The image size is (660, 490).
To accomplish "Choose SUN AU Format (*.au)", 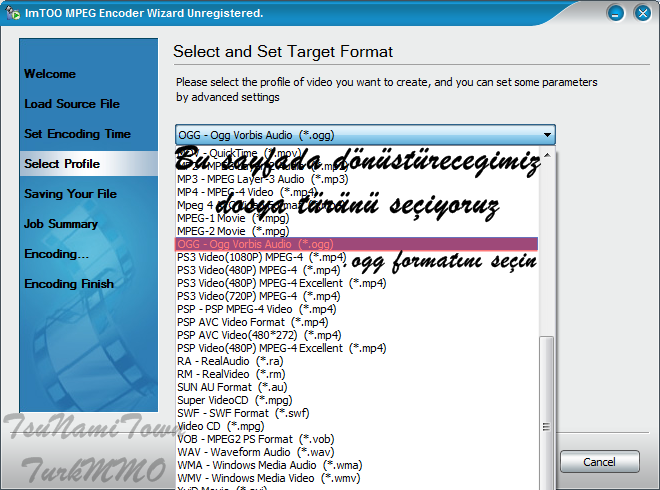I will (x=357, y=388).
